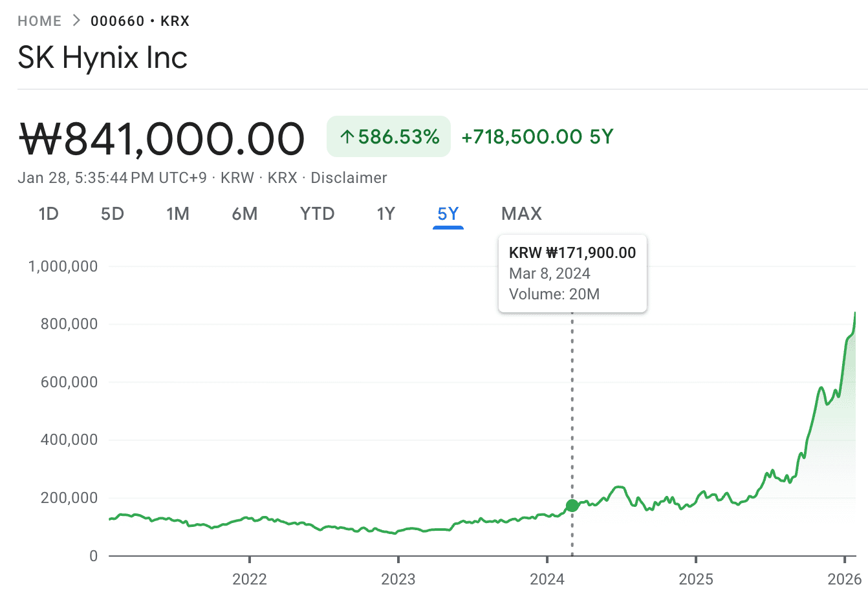
Task: Click the price tooltip showing ₩171,900.00
Action: (x=572, y=273)
